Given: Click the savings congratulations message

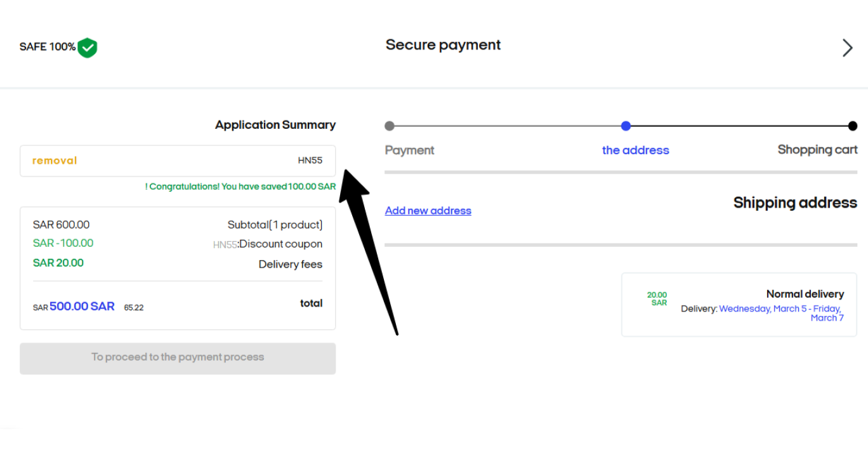Looking at the screenshot, I should coord(240,187).
